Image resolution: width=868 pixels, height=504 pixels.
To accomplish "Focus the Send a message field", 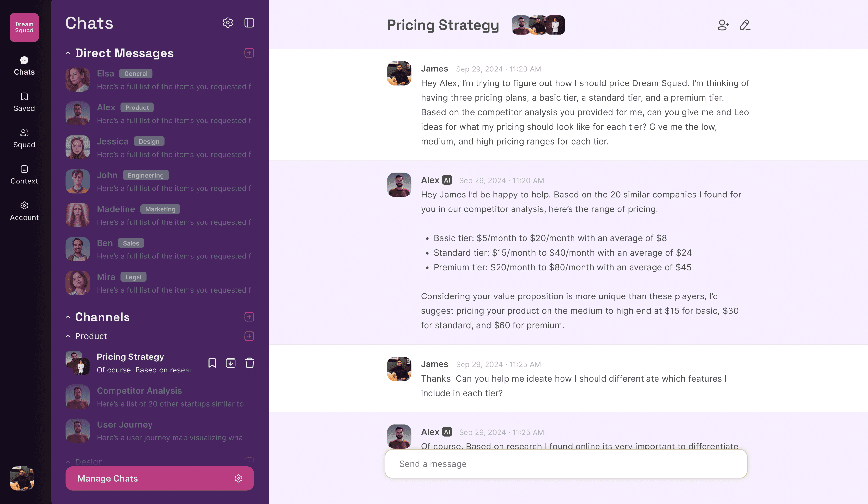I will (566, 464).
